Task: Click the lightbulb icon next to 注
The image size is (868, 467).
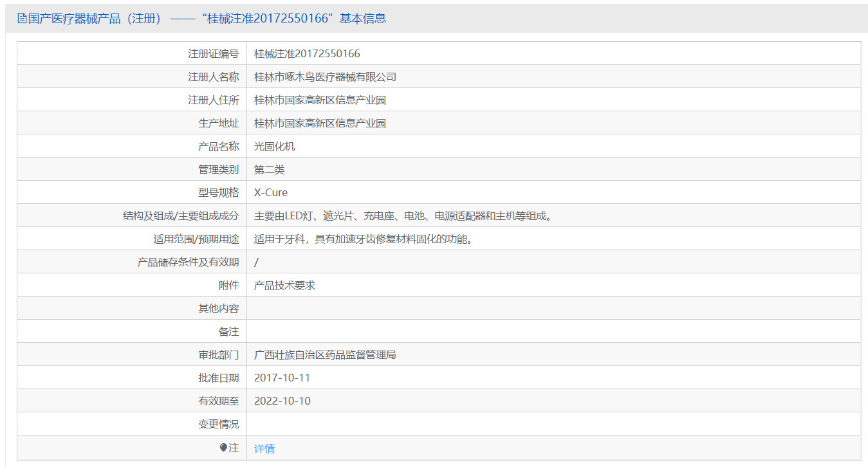Action: 223,448
